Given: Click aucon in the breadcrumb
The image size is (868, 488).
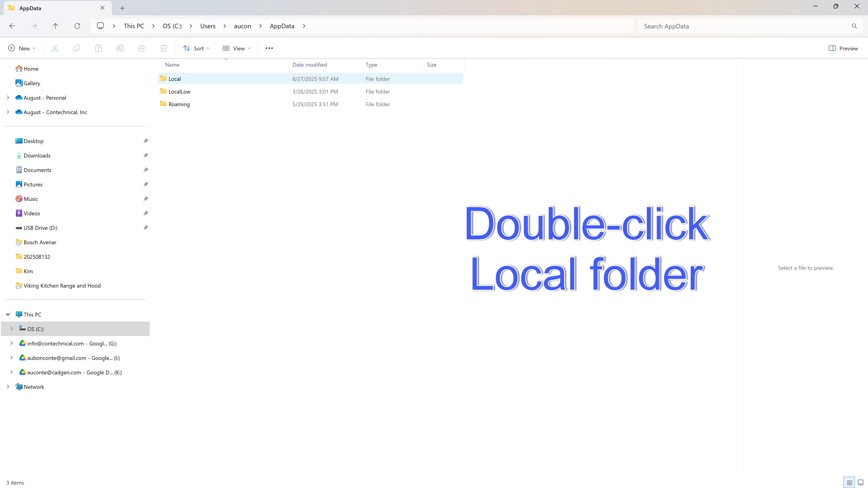Looking at the screenshot, I should 243,26.
